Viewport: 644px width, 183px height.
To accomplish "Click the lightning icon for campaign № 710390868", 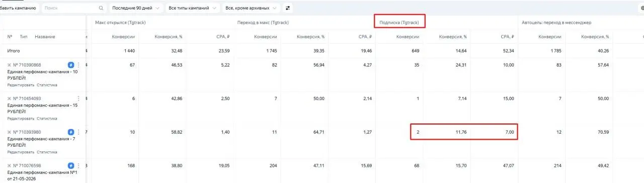I will pos(71,65).
